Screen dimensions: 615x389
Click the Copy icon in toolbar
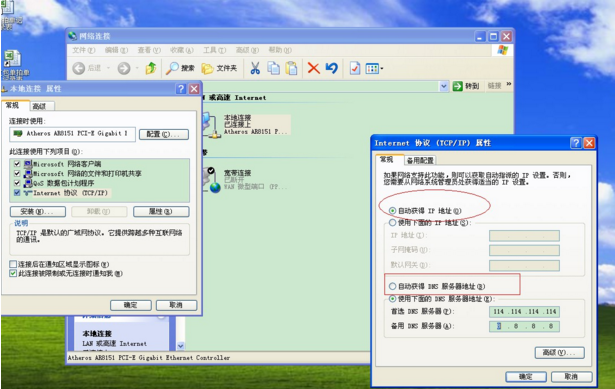273,68
